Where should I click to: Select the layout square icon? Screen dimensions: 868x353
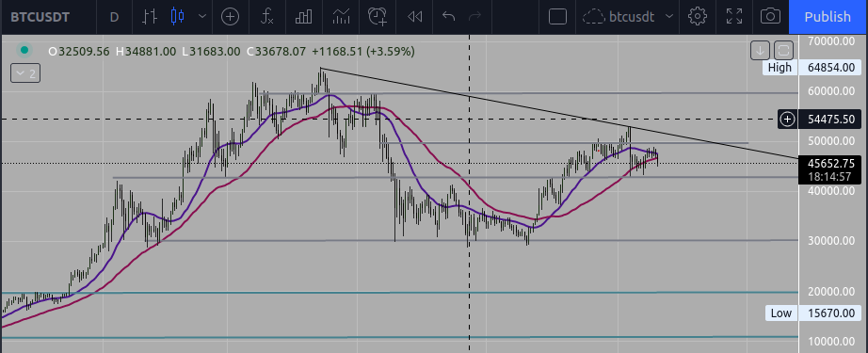pos(557,17)
